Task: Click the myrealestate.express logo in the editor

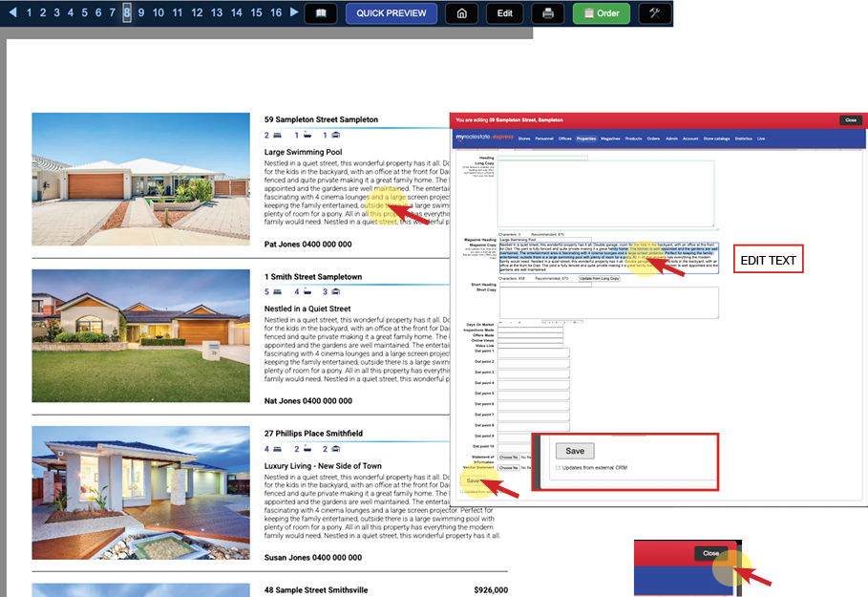Action: (x=484, y=137)
